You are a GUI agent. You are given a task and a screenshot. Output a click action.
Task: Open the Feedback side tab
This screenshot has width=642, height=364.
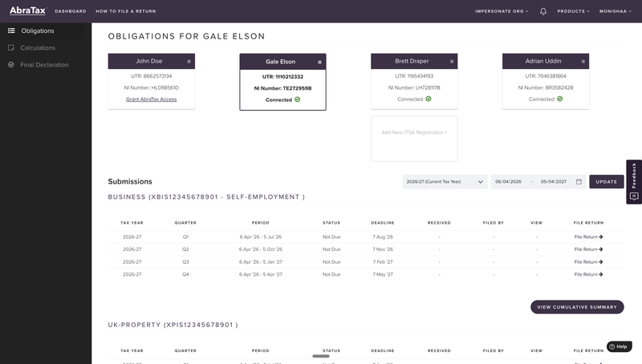pyautogui.click(x=634, y=181)
